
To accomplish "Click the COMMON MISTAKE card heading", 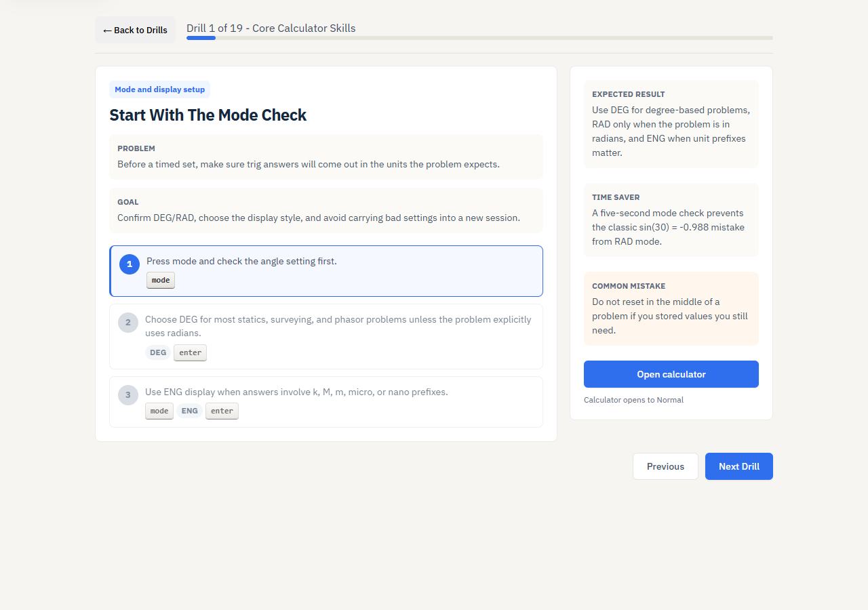I will click(x=629, y=286).
